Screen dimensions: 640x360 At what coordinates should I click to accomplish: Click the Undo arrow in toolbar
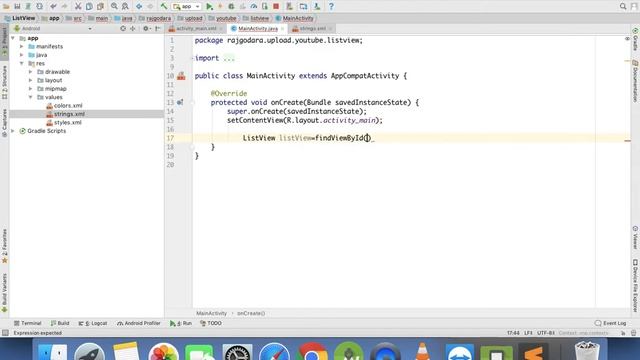[53, 7]
